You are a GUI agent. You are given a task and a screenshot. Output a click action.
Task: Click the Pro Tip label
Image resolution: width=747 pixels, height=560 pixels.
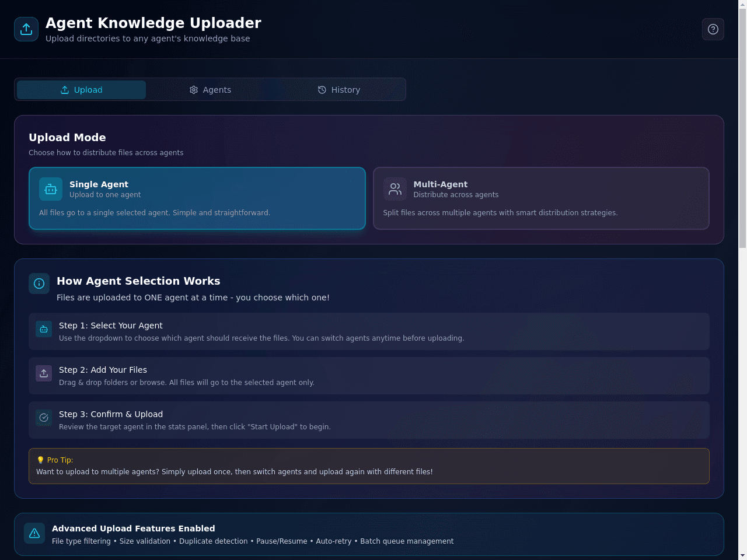coord(55,460)
